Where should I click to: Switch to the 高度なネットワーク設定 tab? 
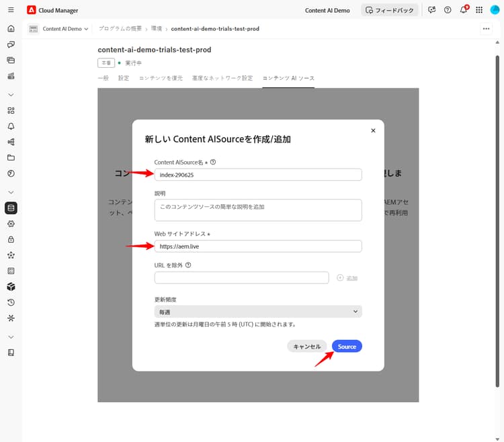[x=222, y=78]
